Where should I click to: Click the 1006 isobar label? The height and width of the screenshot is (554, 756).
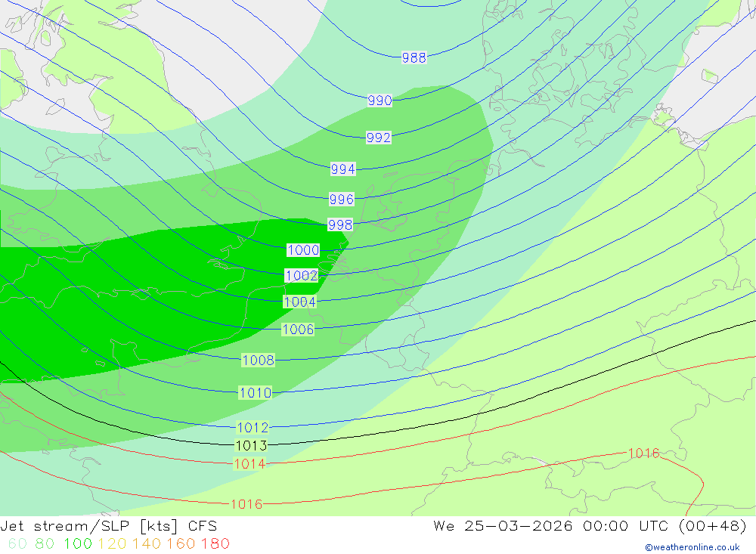(x=298, y=330)
